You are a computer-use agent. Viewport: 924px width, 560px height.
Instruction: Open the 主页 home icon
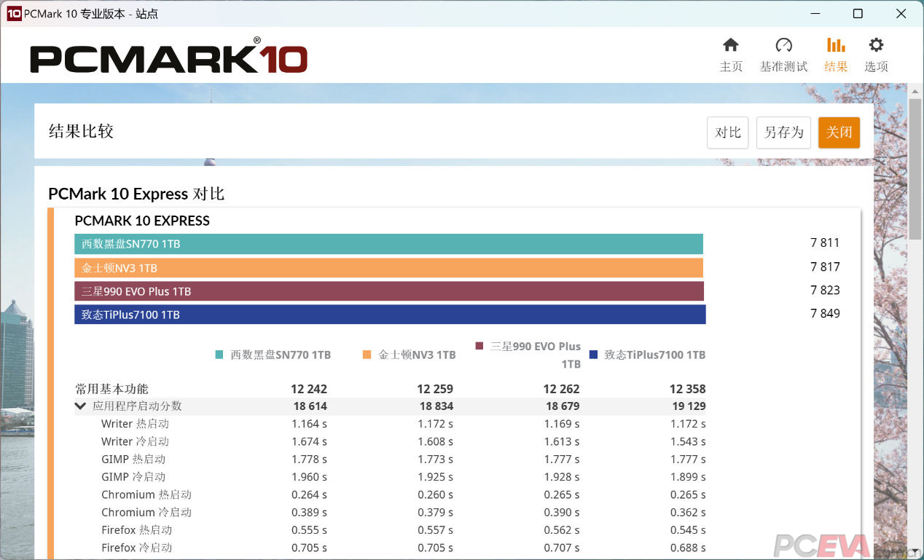click(731, 45)
